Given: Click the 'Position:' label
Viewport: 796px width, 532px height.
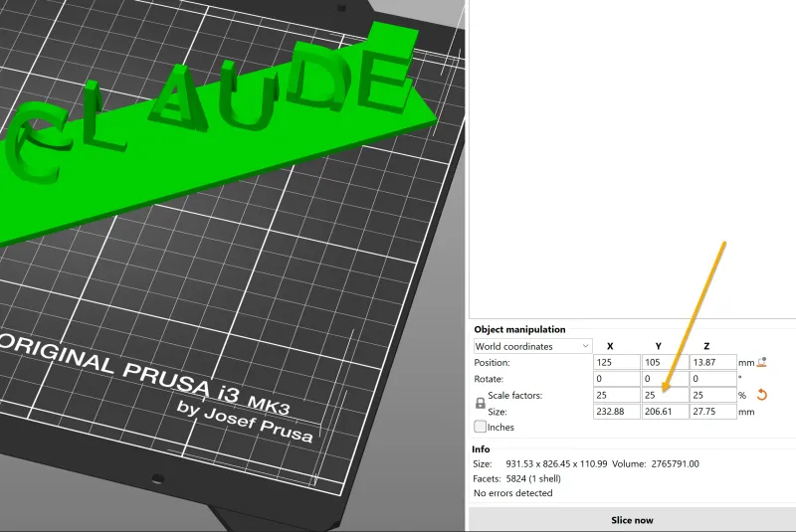Looking at the screenshot, I should click(x=492, y=362).
